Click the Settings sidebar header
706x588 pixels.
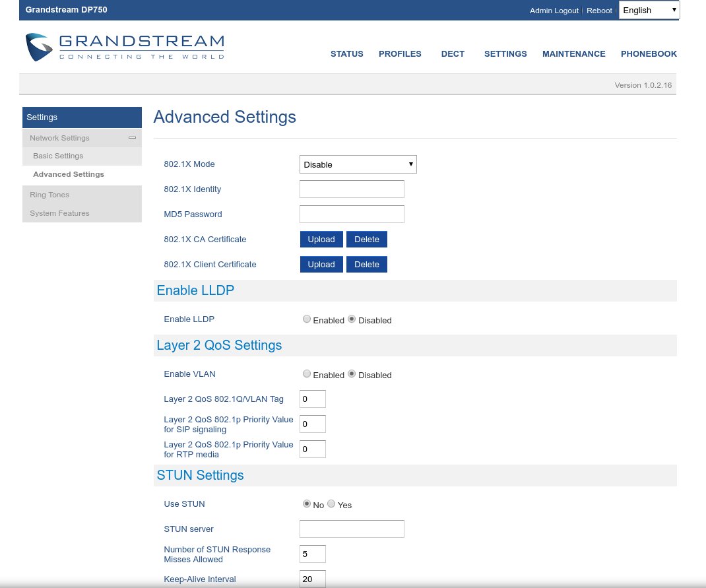click(82, 117)
